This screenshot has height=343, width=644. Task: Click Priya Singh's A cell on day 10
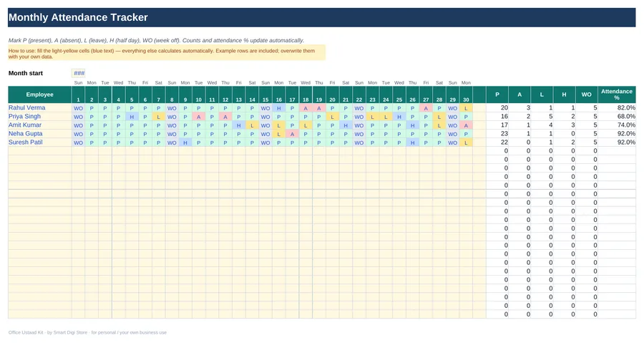click(x=199, y=117)
